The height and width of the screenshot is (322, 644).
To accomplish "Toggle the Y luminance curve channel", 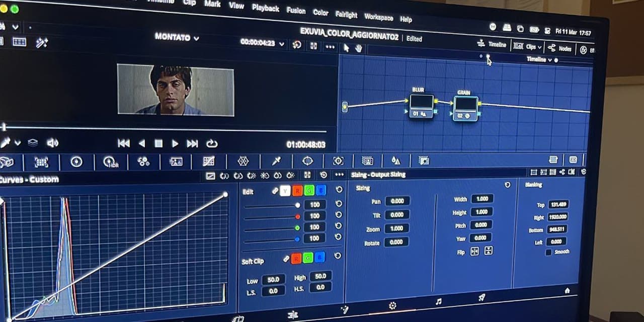I will pyautogui.click(x=285, y=191).
